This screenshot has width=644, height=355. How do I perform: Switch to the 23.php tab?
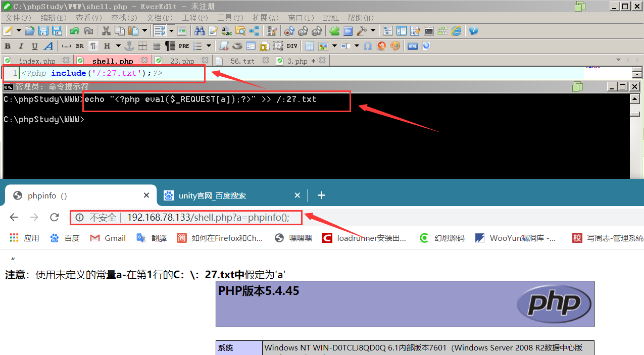point(182,61)
